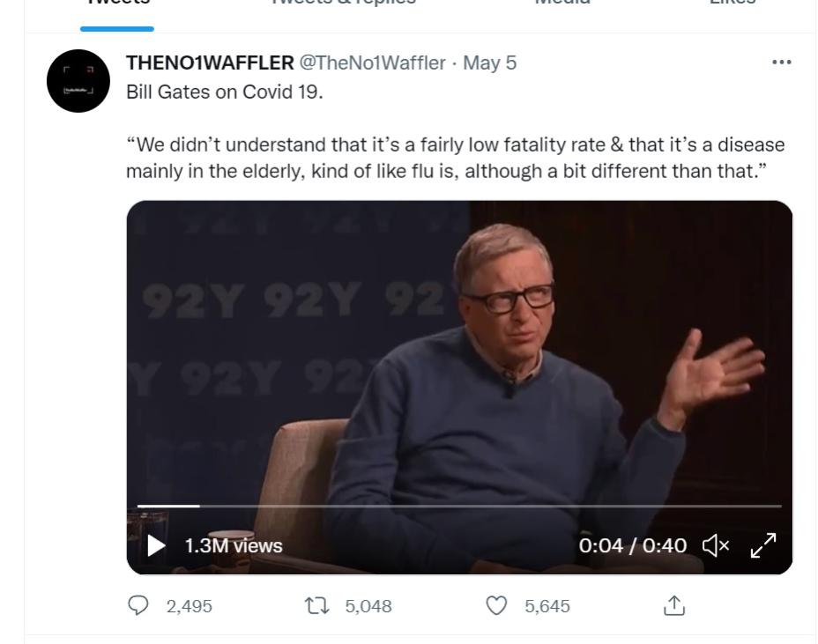818x644 pixels.
Task: Expand video to fullscreen
Action: pyautogui.click(x=762, y=545)
